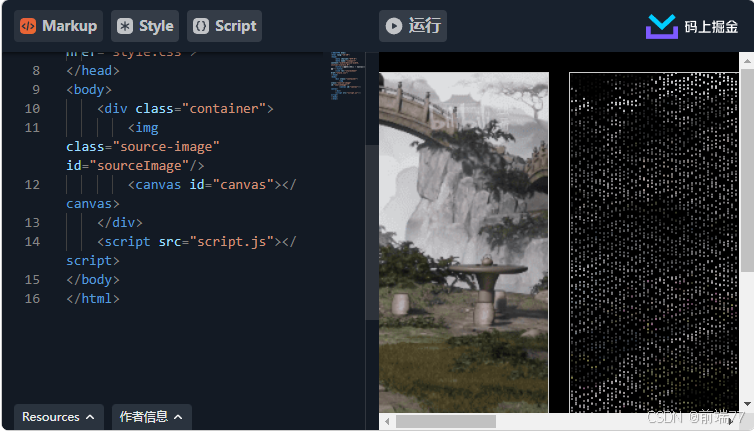The height and width of the screenshot is (431, 754).
Task: Click line number 14
Action: click(32, 241)
